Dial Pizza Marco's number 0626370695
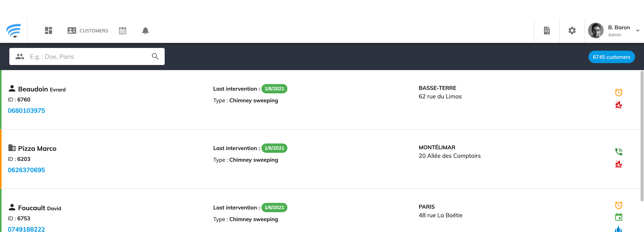Screen dimensions: 644x232 tap(26, 170)
